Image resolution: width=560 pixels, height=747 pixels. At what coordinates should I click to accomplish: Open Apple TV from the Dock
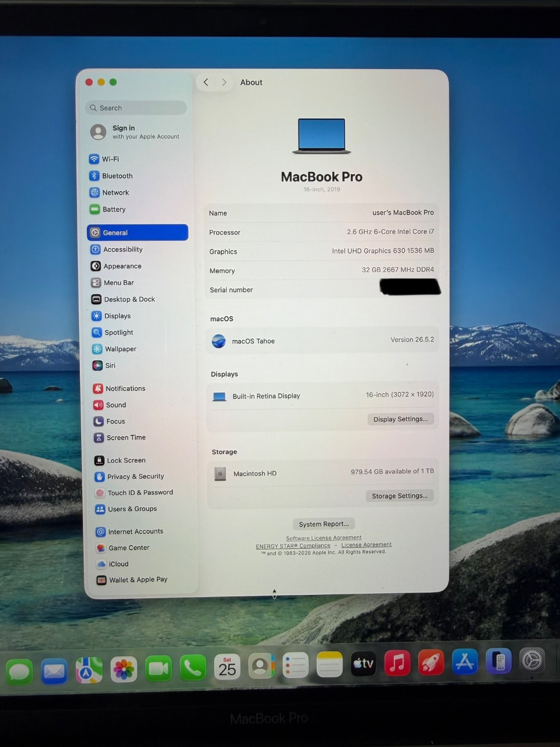click(x=363, y=663)
